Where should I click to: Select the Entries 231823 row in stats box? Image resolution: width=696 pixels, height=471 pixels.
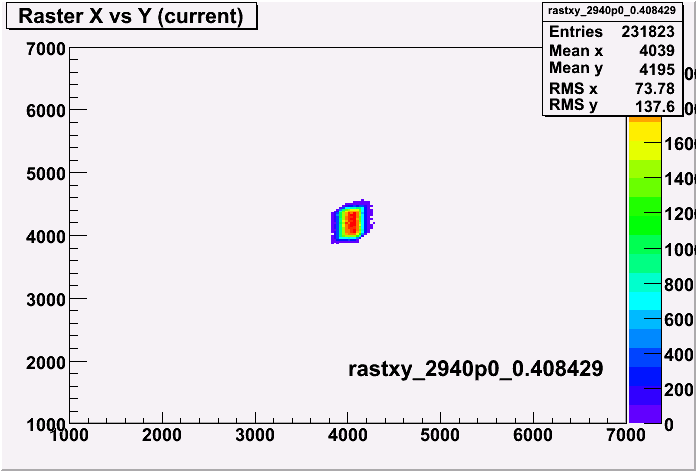tap(612, 32)
